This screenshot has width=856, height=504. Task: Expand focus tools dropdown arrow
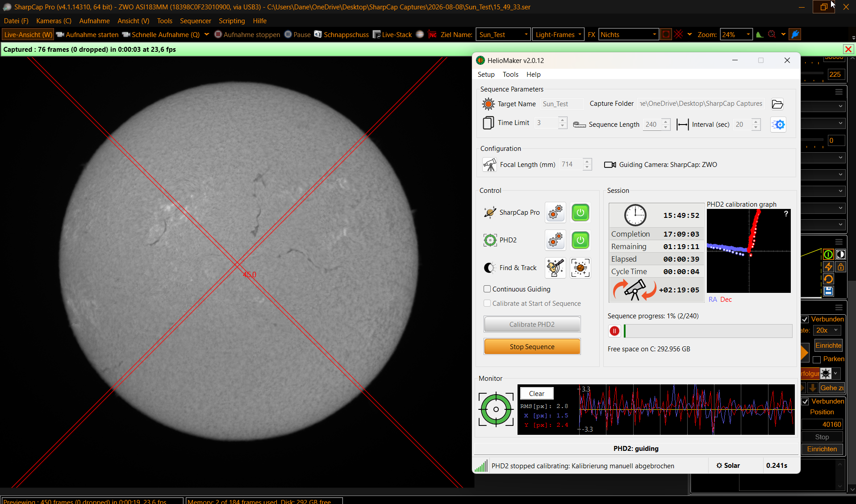(x=783, y=34)
